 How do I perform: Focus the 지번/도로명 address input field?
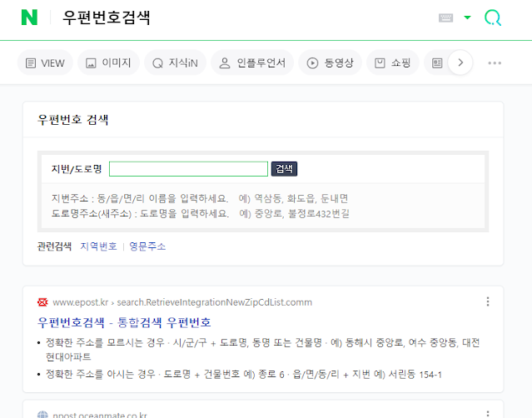click(x=188, y=169)
